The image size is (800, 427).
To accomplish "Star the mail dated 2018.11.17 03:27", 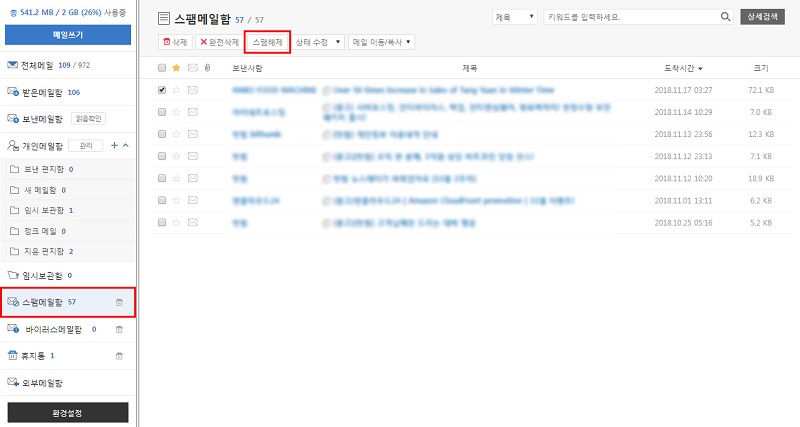I will pos(177,90).
